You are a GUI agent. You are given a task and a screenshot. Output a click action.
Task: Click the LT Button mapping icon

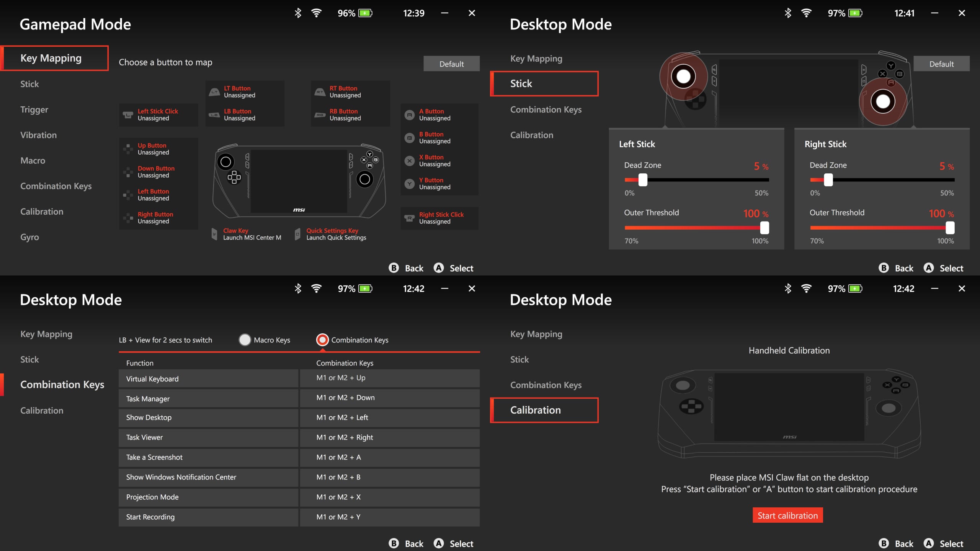click(214, 92)
